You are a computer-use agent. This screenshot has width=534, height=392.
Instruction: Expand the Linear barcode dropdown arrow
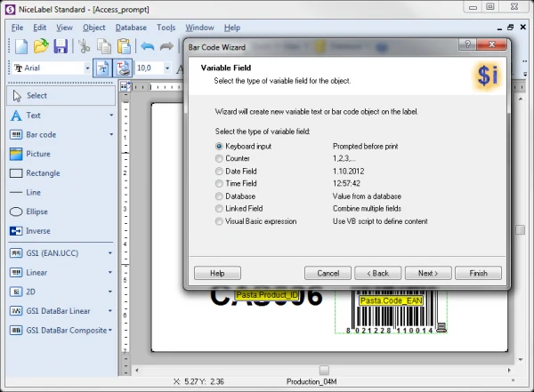(110, 273)
